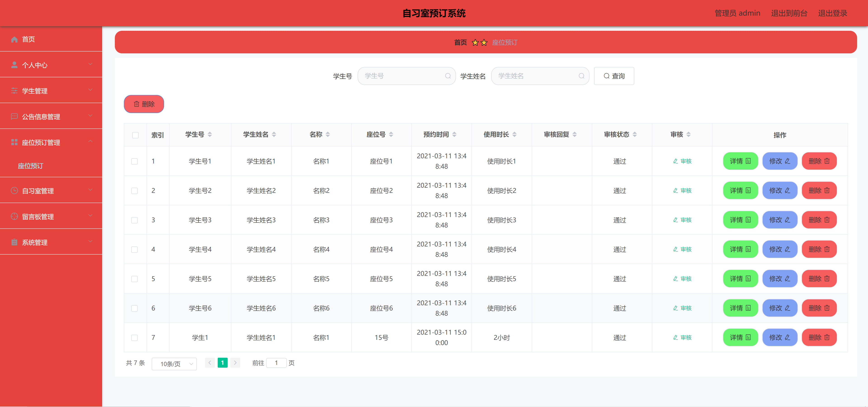Click the 系统管理 clipboard icon
This screenshot has height=407, width=868.
tap(14, 242)
